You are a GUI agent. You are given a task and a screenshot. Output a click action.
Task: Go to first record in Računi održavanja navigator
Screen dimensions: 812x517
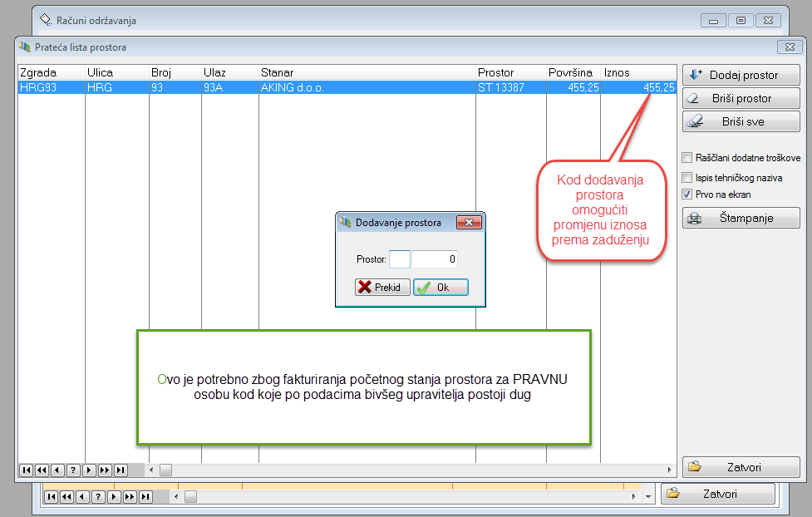click(x=51, y=497)
